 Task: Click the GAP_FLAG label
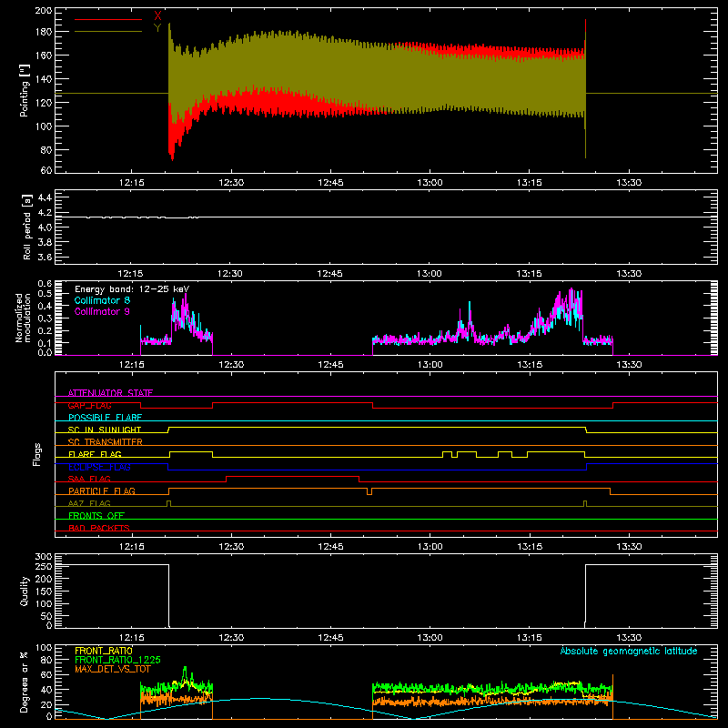pos(89,405)
